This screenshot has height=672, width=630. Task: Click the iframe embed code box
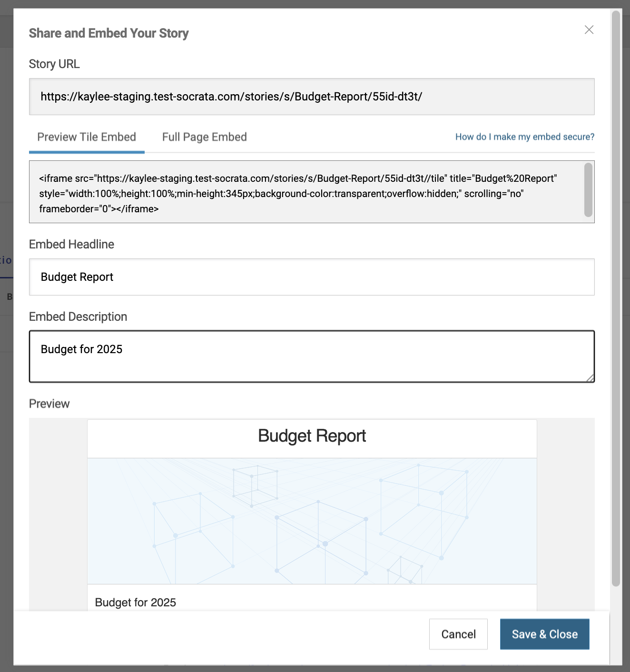click(x=312, y=192)
